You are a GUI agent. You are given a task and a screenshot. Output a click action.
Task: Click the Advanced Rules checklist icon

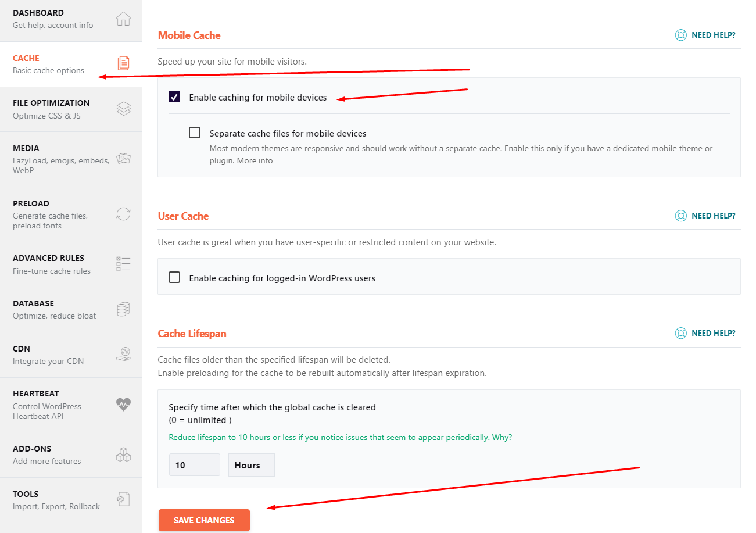[x=123, y=264]
